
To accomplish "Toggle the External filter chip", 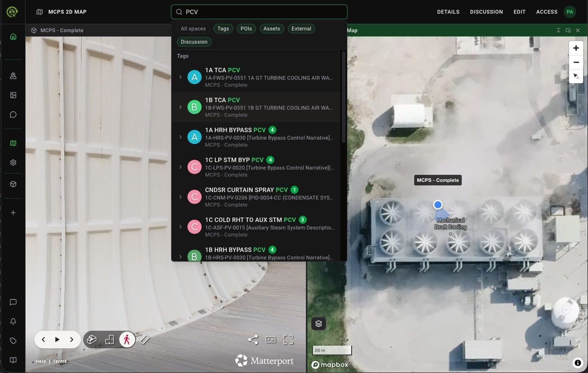I will [301, 29].
